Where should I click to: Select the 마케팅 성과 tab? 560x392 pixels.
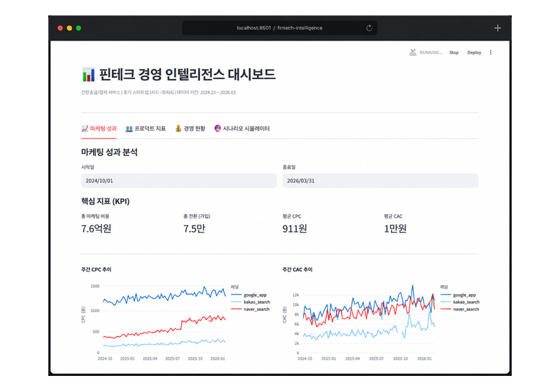99,129
